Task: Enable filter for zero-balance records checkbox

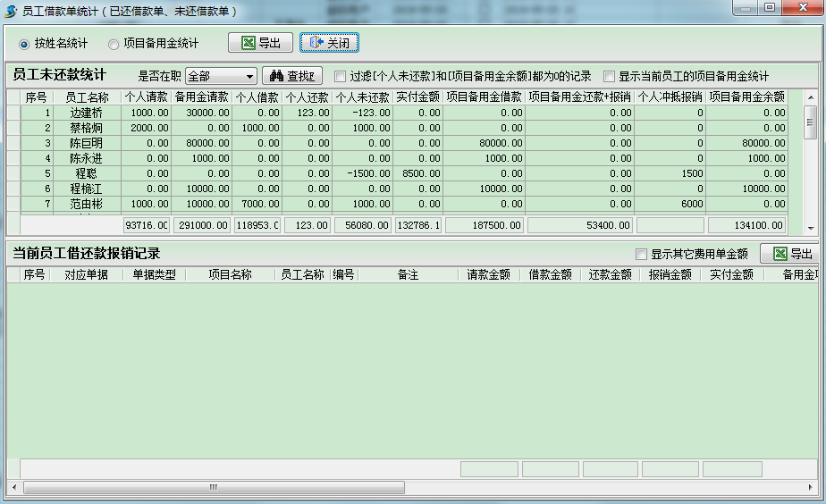Action: (340, 77)
